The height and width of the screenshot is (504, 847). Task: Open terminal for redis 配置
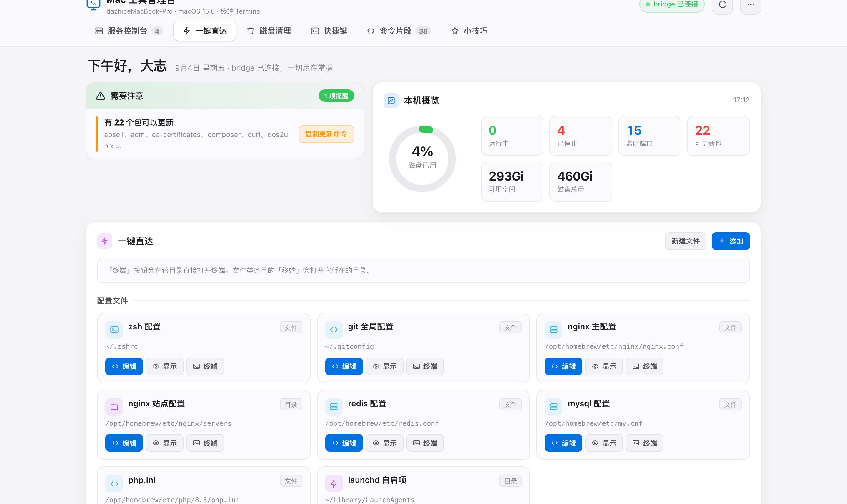pyautogui.click(x=425, y=443)
